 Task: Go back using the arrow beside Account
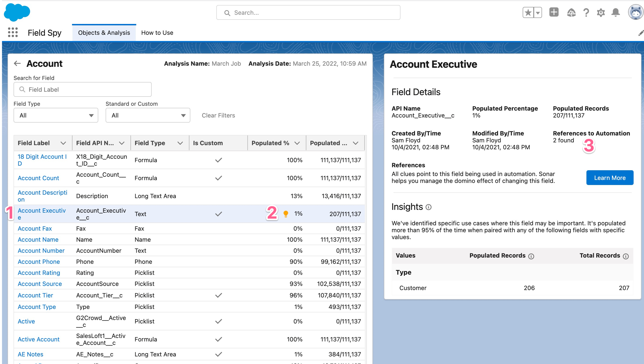17,64
